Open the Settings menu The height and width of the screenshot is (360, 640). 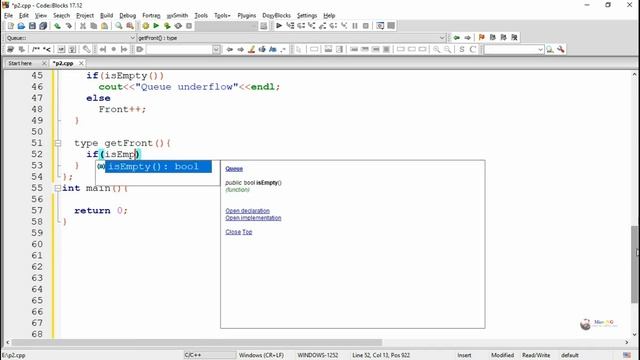tap(307, 16)
